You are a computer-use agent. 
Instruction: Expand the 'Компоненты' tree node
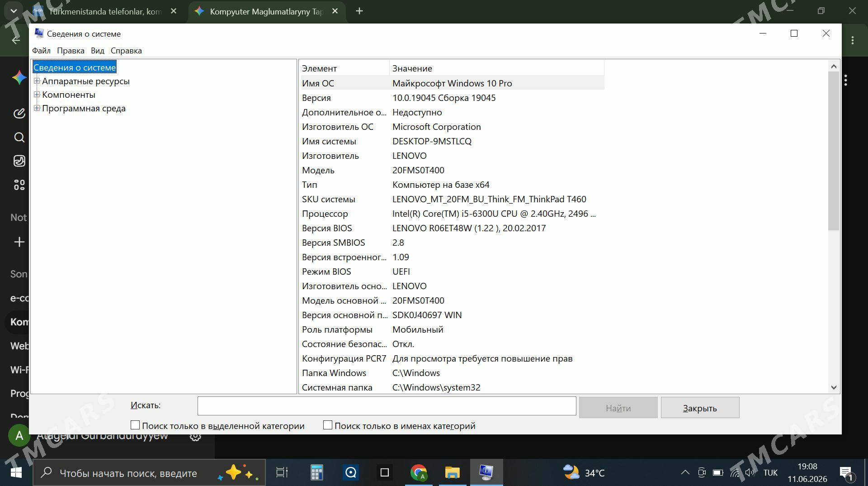tap(37, 95)
